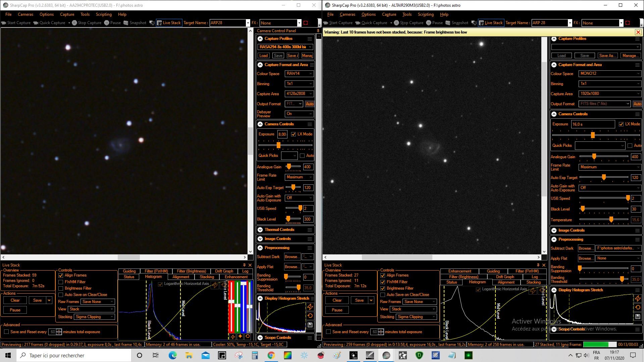Click Exposure value field in right window

[x=593, y=124]
